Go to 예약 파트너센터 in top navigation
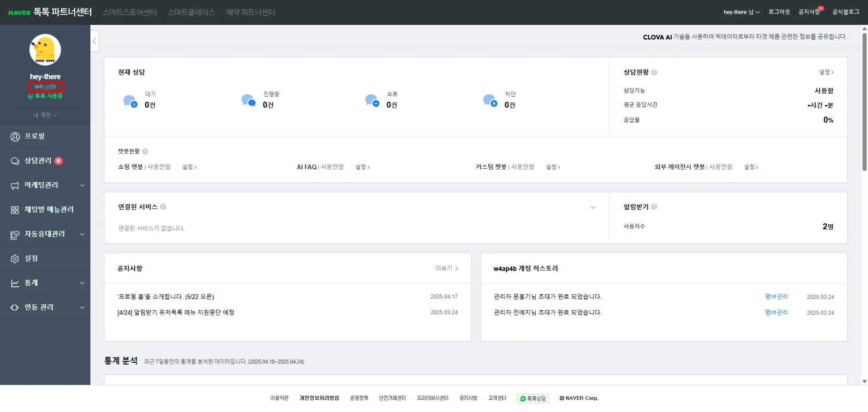Image resolution: width=868 pixels, height=412 pixels. [250, 12]
